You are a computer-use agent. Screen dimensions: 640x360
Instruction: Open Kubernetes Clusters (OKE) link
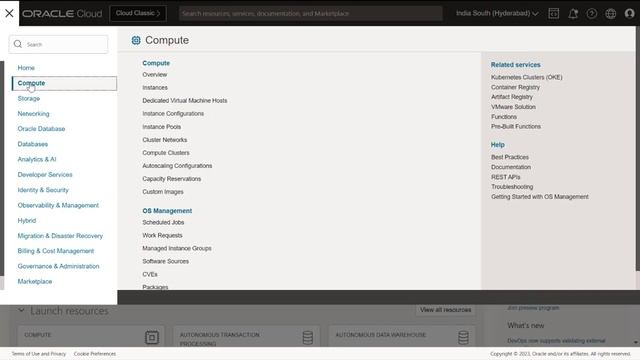click(527, 77)
